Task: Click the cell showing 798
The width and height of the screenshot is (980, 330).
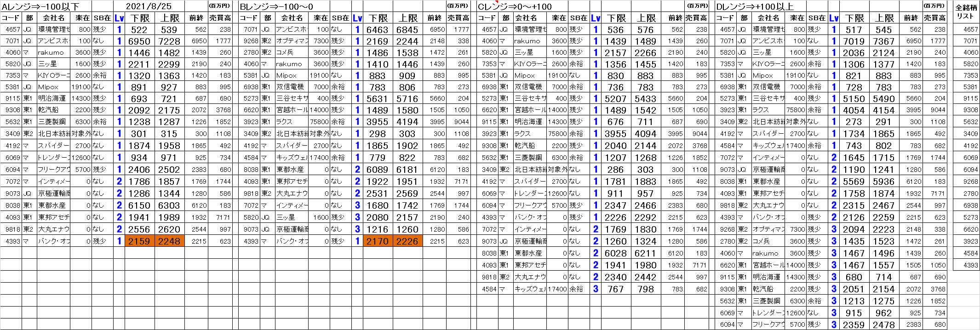Action: (646, 289)
